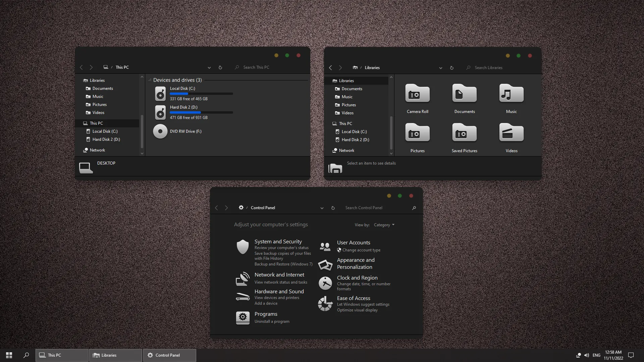The width and height of the screenshot is (644, 362).
Task: Click the Change account type link
Action: [361, 250]
